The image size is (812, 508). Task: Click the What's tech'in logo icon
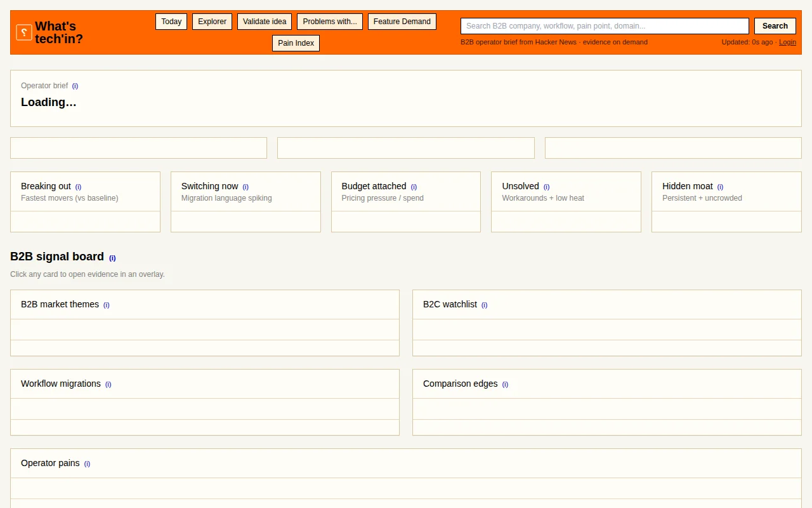[x=24, y=32]
